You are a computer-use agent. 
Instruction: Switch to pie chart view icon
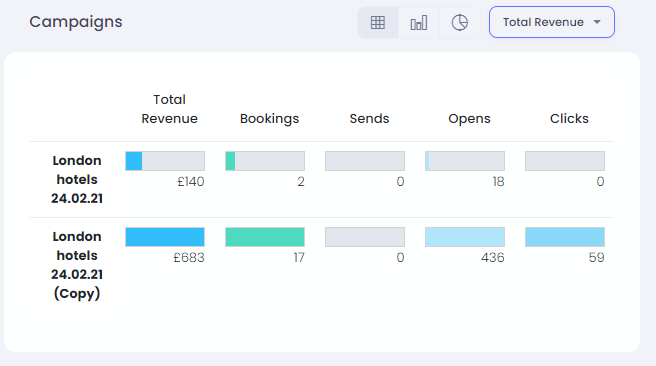coord(459,22)
